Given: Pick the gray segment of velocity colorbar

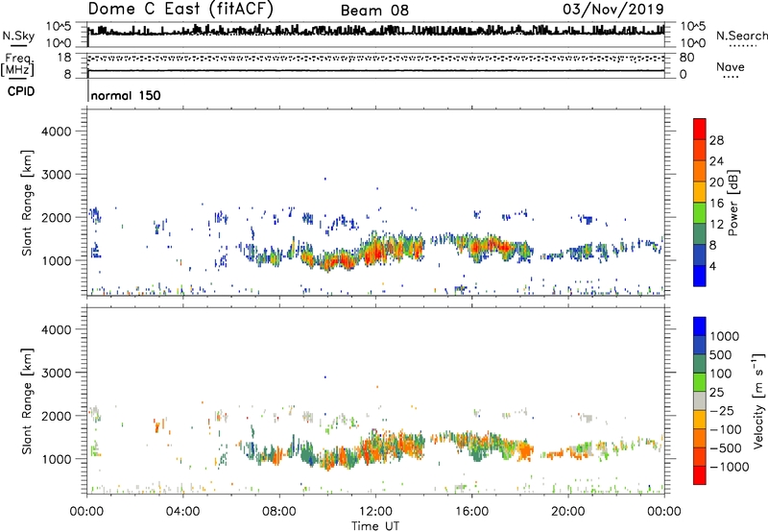Looking at the screenshot, I should coord(700,400).
